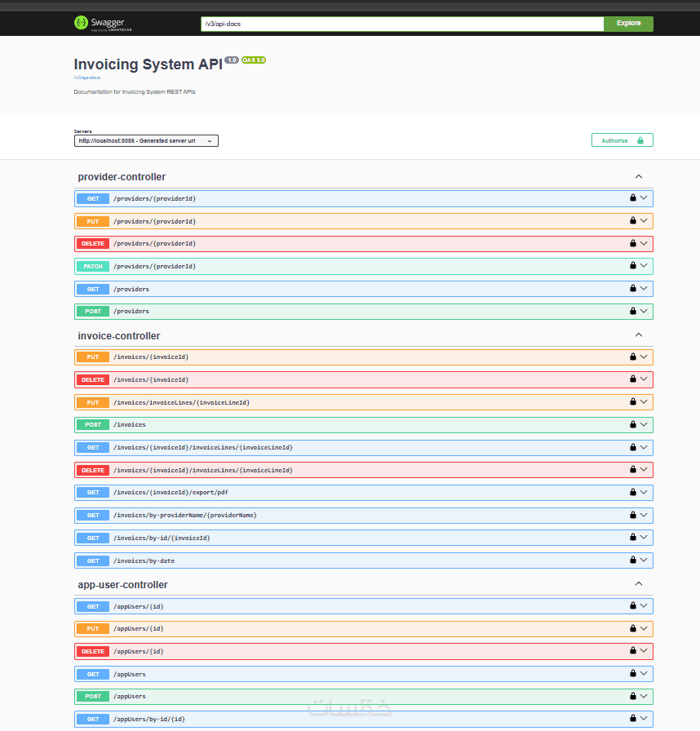Click the GET badge of /invoices/by-date
This screenshot has height=731, width=700.
coord(93,560)
